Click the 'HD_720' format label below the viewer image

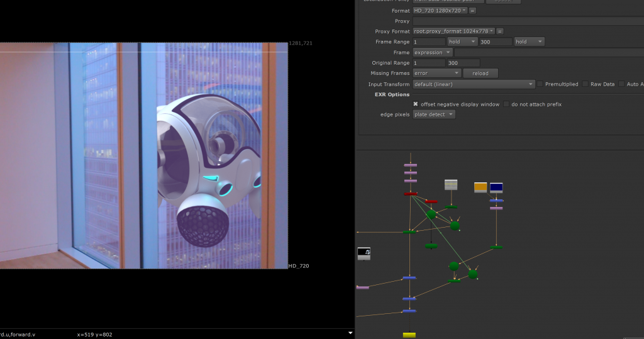(299, 266)
